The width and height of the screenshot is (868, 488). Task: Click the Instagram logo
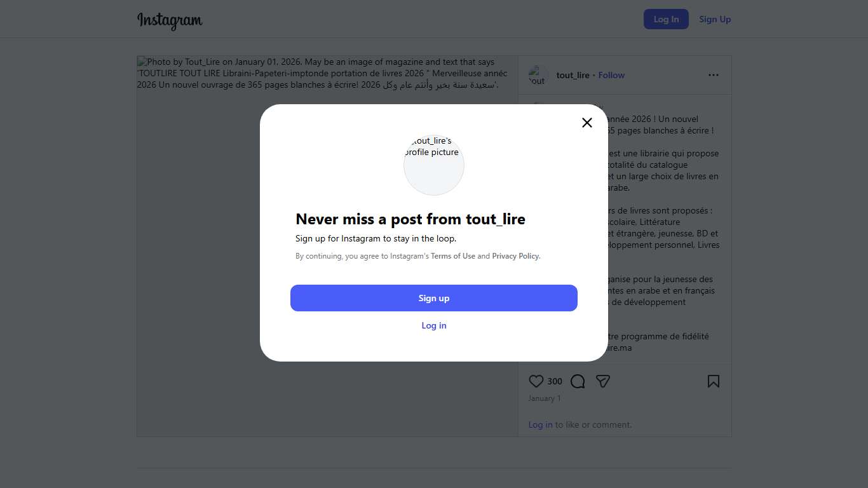(x=170, y=20)
